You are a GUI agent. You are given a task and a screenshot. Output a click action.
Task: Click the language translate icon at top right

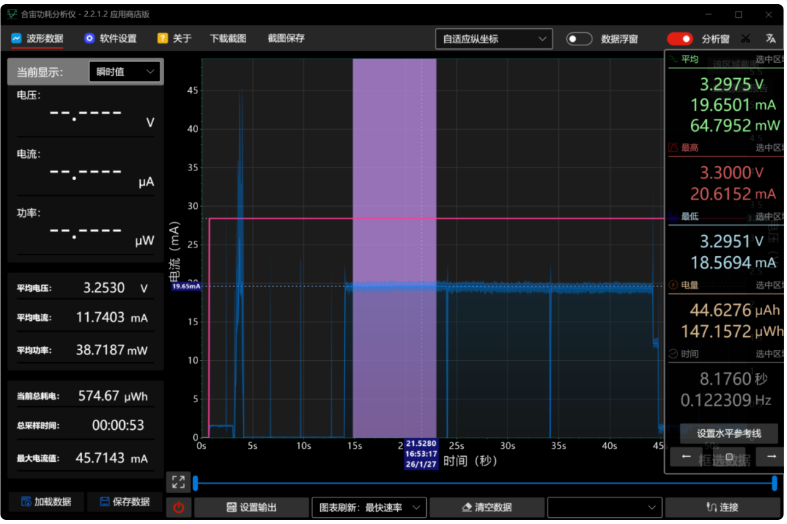pyautogui.click(x=770, y=39)
